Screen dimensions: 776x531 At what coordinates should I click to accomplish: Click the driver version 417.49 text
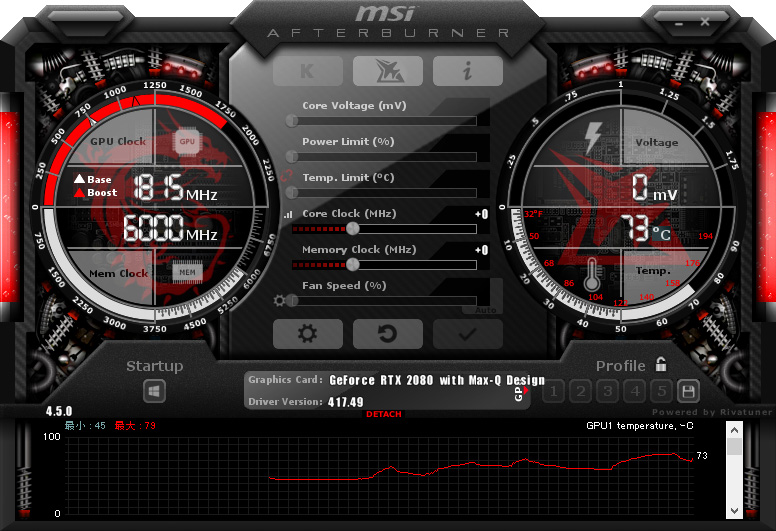(345, 402)
